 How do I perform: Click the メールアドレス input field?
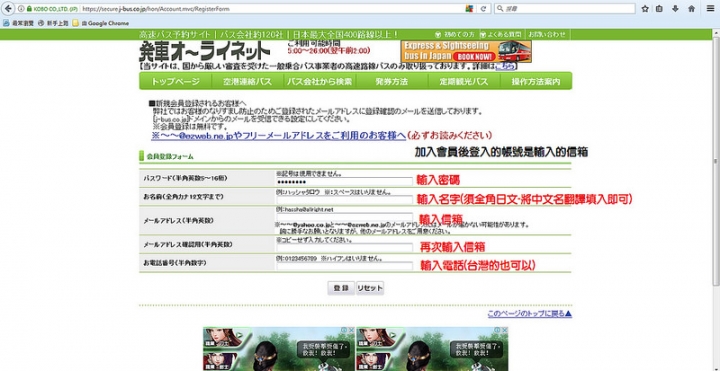(x=344, y=217)
